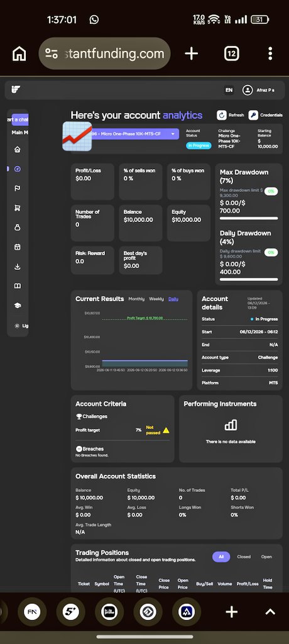Click the floating chart app icon

coord(77,136)
